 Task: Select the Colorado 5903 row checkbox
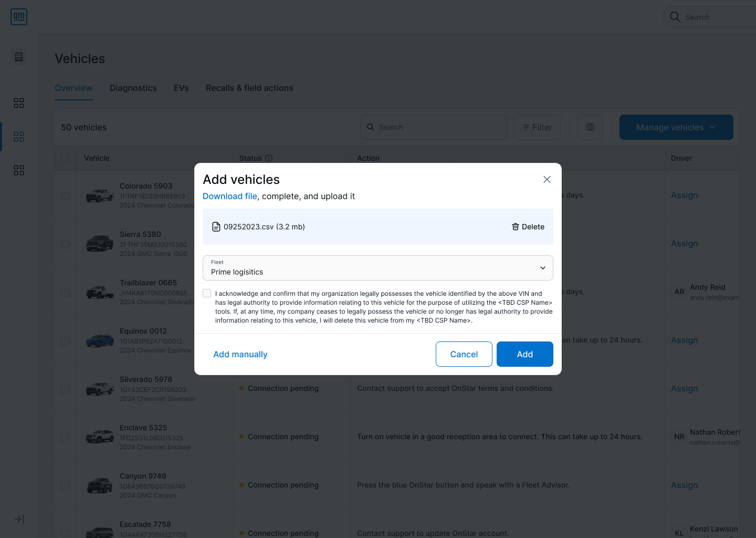click(x=65, y=196)
